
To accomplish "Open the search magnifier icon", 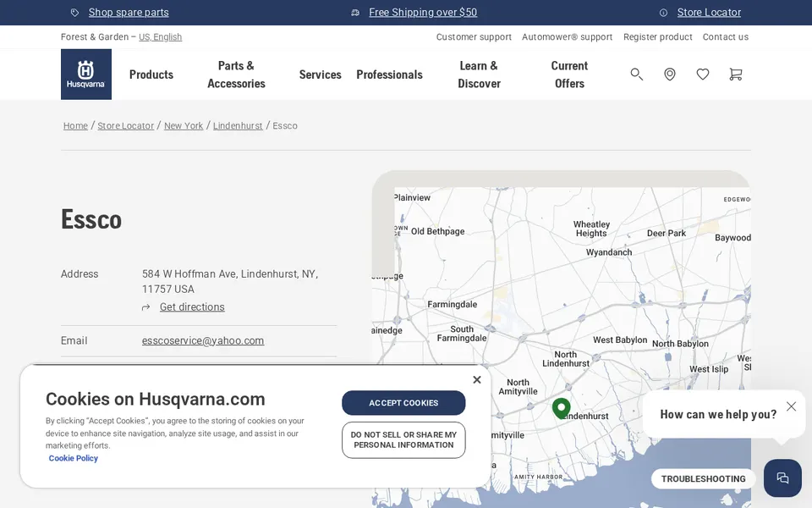I will pyautogui.click(x=636, y=75).
